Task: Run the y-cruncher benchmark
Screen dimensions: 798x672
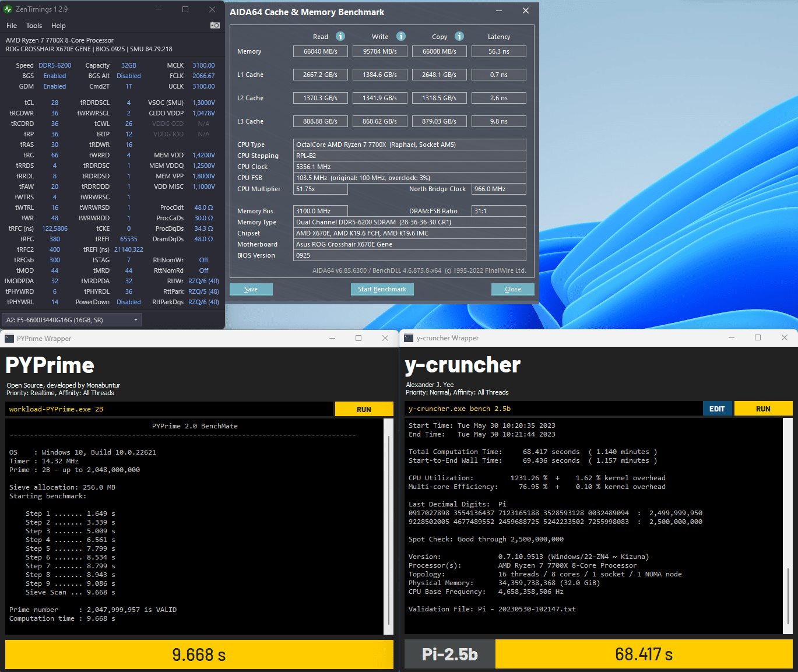Action: 763,409
